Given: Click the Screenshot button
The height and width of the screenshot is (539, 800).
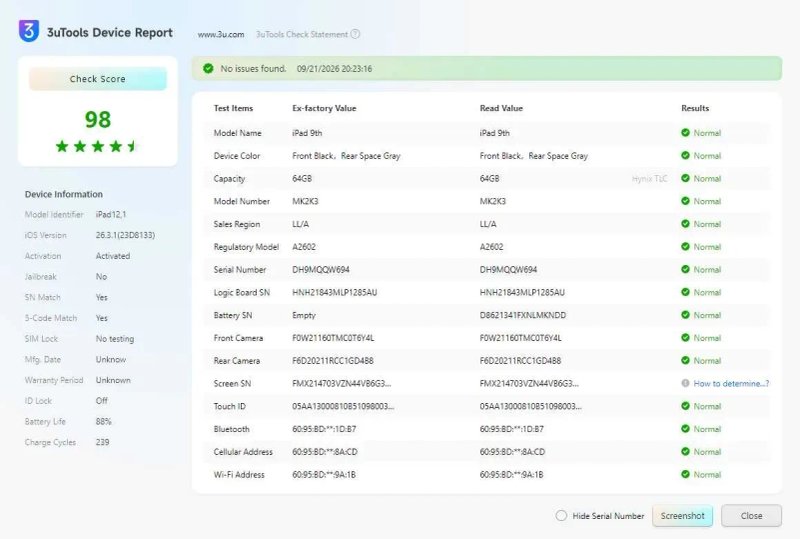Looking at the screenshot, I should 682,516.
